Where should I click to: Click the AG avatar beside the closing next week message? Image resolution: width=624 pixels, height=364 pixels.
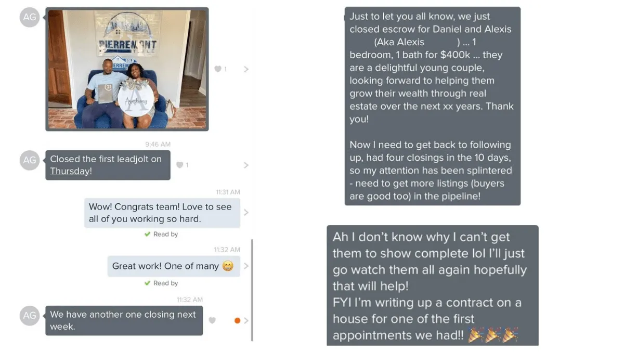(30, 316)
